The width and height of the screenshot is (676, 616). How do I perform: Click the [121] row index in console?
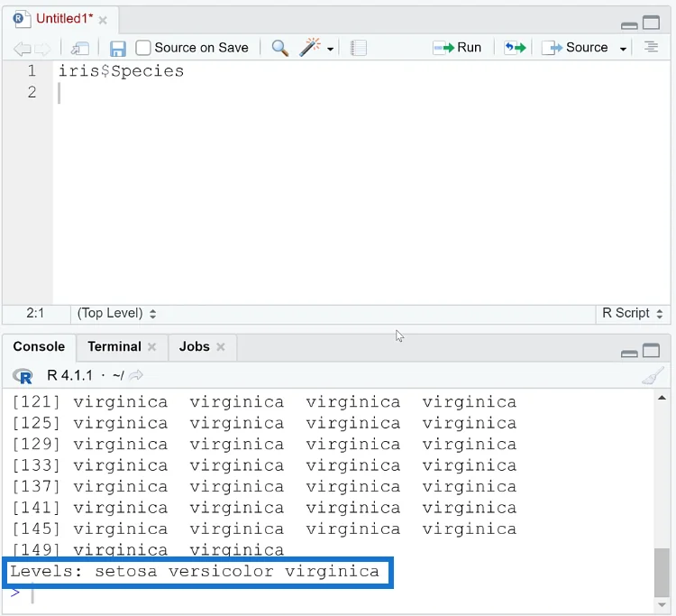pos(36,402)
